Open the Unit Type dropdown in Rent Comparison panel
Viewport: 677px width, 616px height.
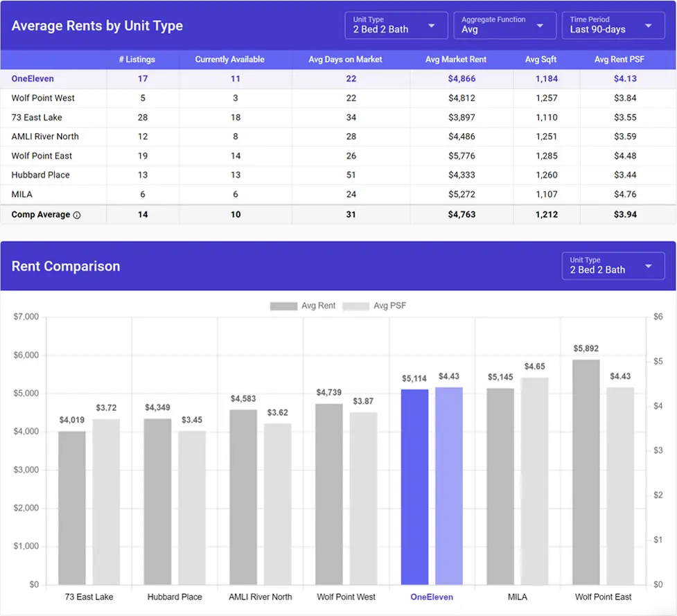coord(613,266)
